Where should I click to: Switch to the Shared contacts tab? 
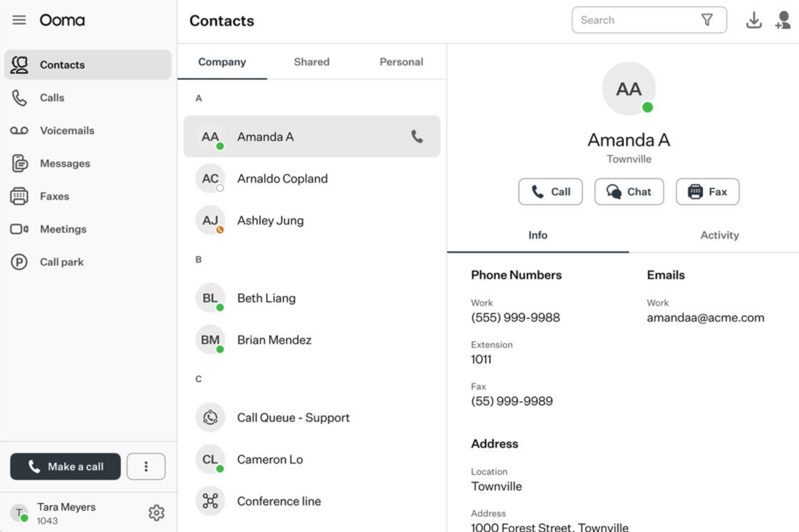click(311, 62)
